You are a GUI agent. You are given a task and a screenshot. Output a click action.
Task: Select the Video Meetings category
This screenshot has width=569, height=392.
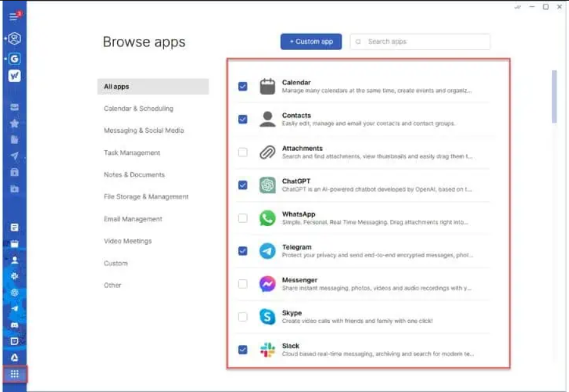[128, 241]
